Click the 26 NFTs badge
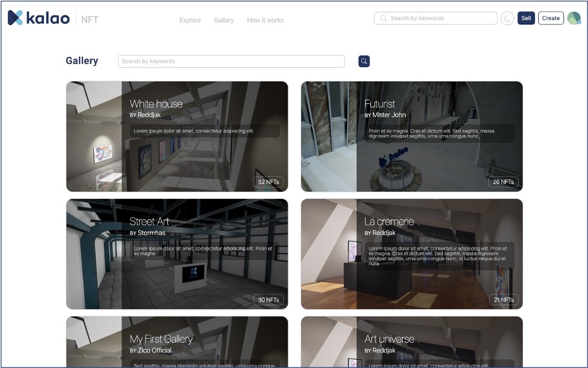This screenshot has height=368, width=588. tap(503, 182)
